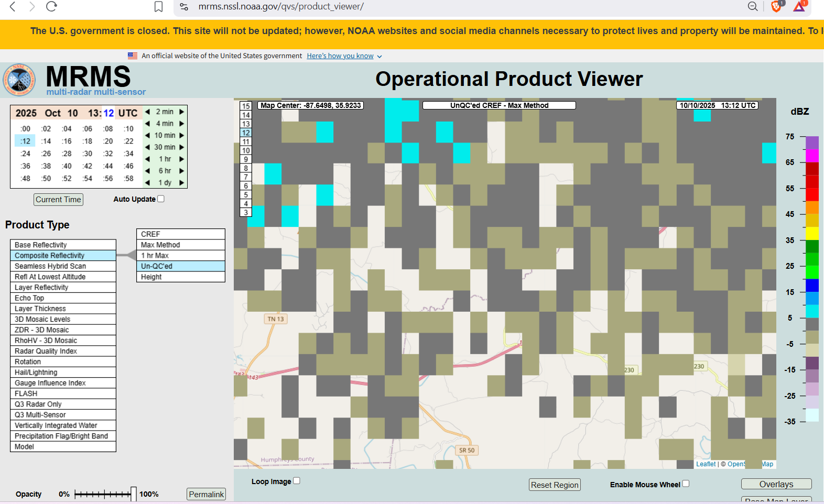
Task: Adjust the Opacity slider handle
Action: click(134, 494)
